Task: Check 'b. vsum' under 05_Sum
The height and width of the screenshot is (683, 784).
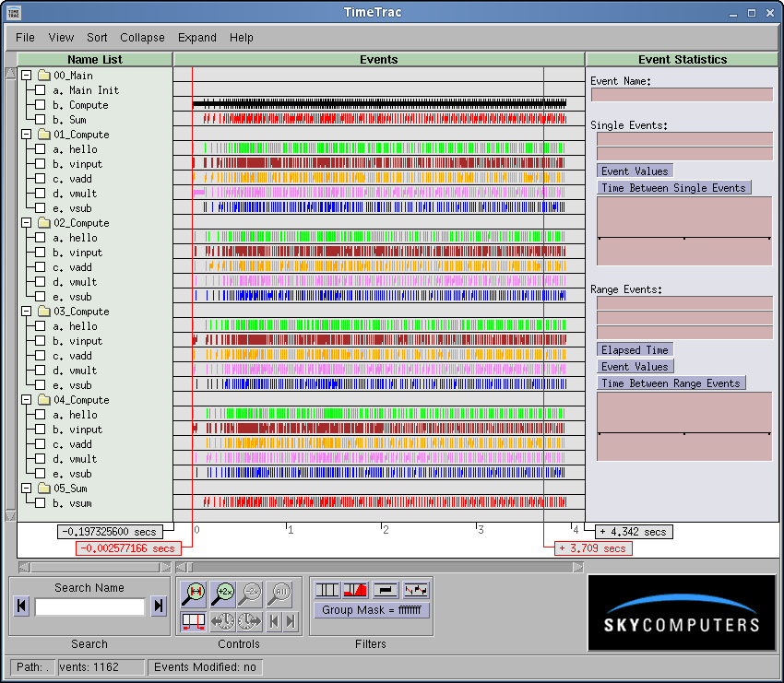Action: coord(41,503)
